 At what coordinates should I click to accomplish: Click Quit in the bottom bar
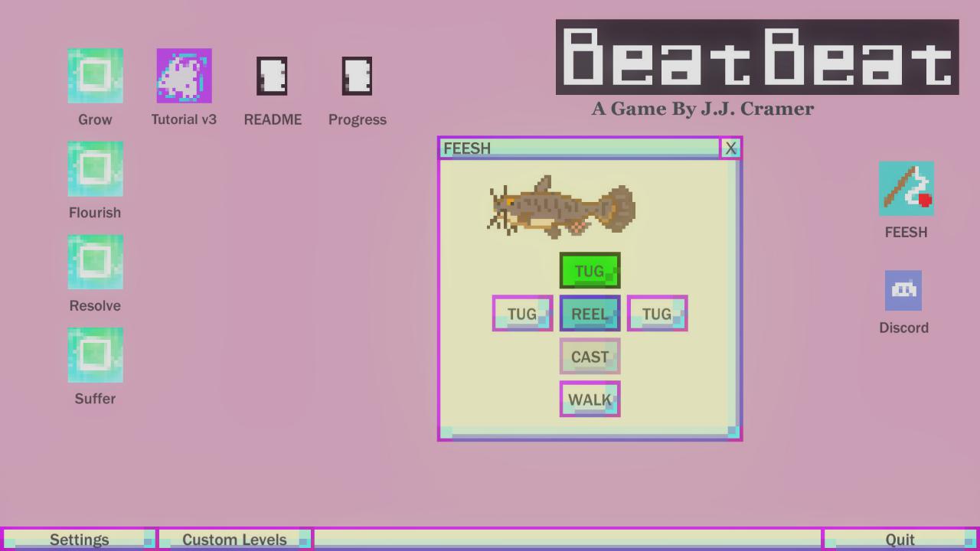coord(900,539)
